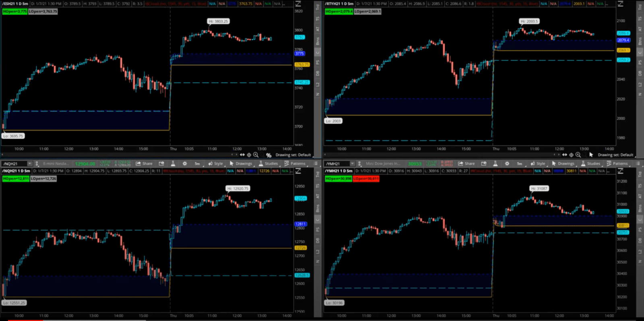Click the HOpen=3,775 label on /ESH21 chart
The width and height of the screenshot is (644, 321).
pos(15,11)
